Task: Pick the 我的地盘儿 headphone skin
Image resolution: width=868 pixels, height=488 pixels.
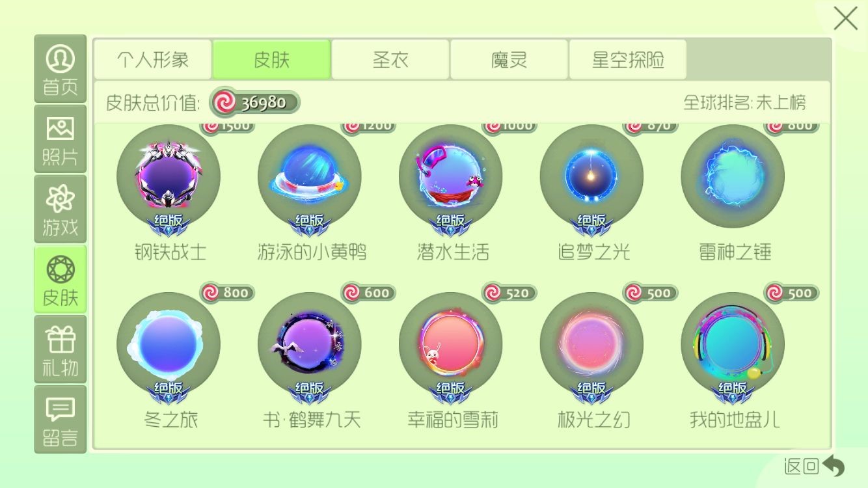Action: [x=733, y=344]
